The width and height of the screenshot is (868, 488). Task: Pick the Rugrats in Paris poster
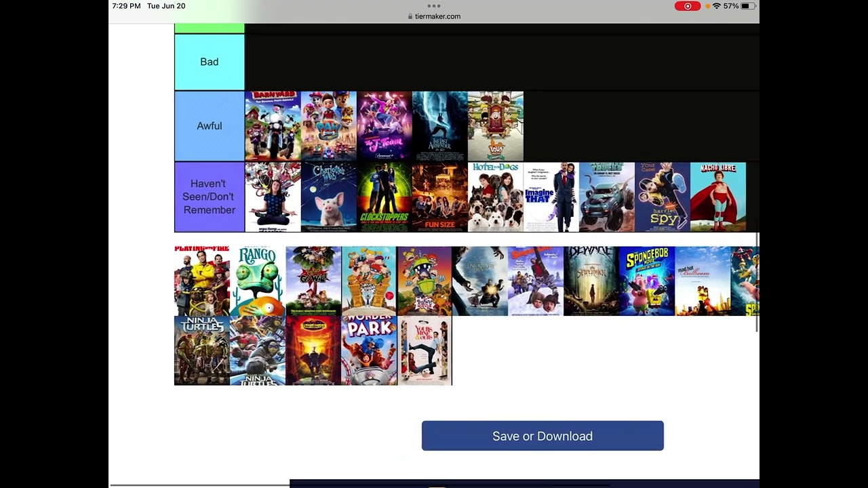[369, 281]
